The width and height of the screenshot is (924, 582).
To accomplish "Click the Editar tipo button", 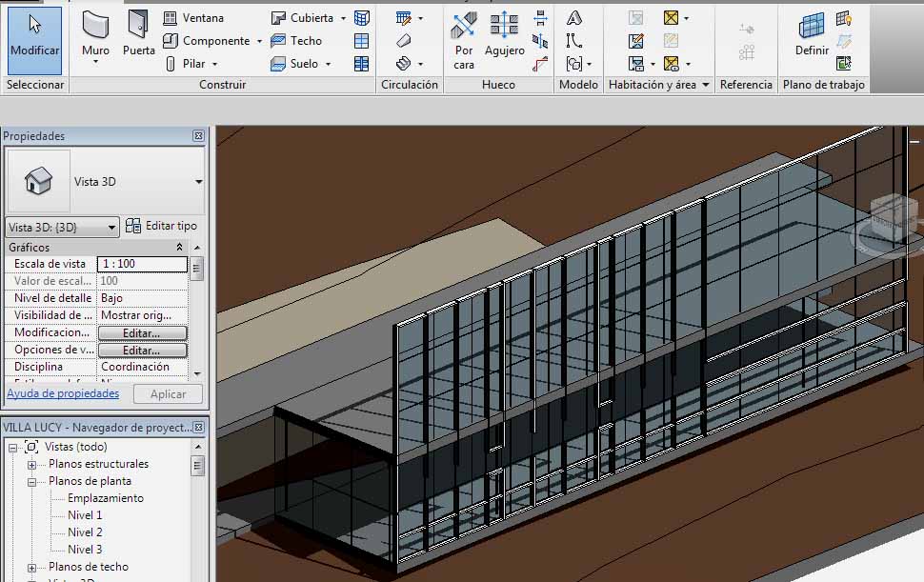I will click(162, 226).
